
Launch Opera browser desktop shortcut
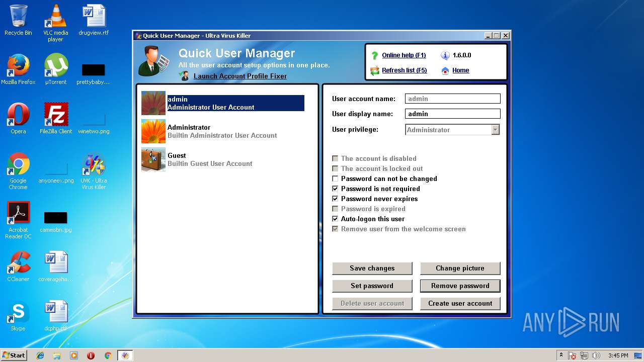[18, 119]
